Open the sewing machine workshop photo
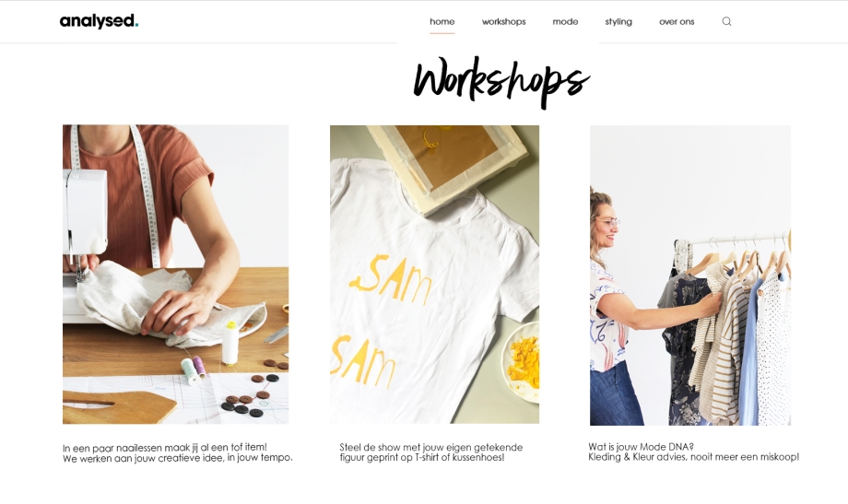The height and width of the screenshot is (504, 848). (x=176, y=275)
